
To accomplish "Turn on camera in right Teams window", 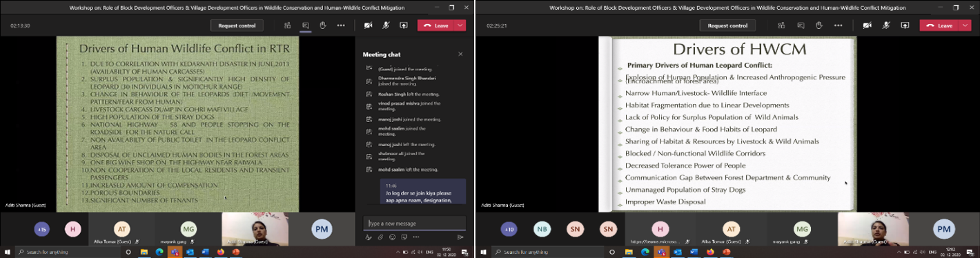I will (x=867, y=26).
